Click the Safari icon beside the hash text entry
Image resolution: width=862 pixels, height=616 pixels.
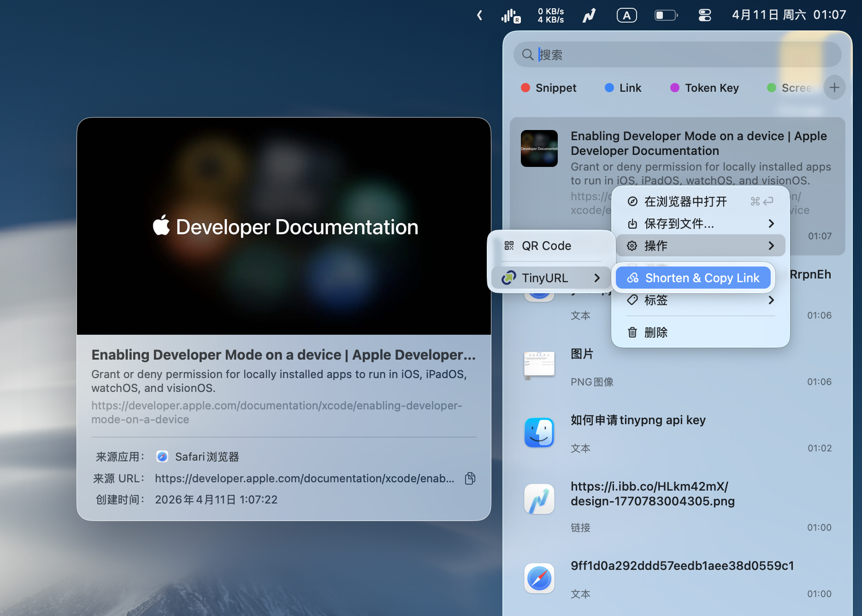(539, 579)
